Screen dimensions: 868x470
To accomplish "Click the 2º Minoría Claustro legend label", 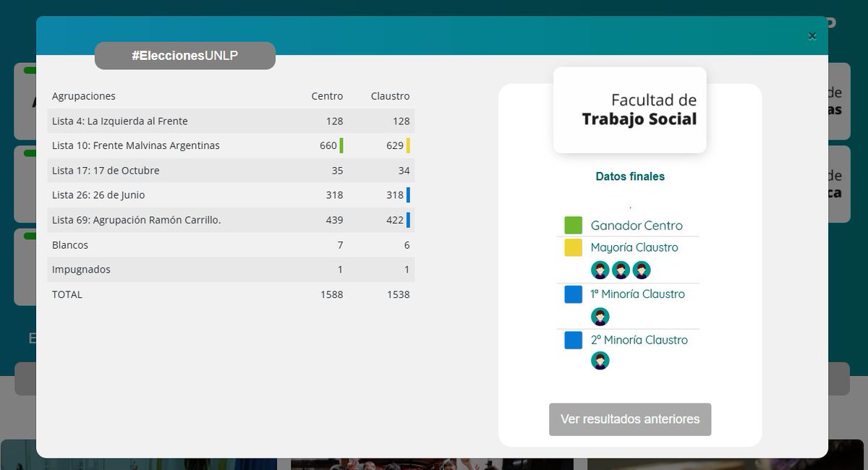I will [639, 340].
